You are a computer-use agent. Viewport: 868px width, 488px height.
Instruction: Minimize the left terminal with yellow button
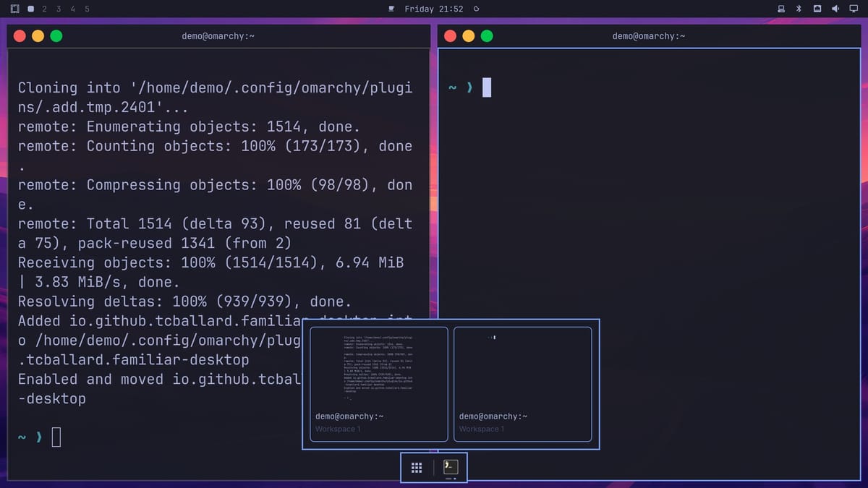pos(38,36)
